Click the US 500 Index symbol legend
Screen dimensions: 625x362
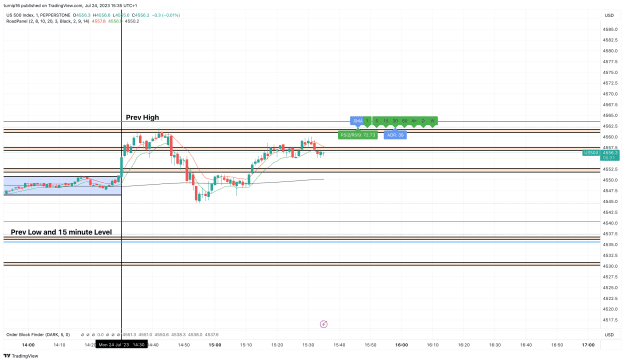click(38, 15)
